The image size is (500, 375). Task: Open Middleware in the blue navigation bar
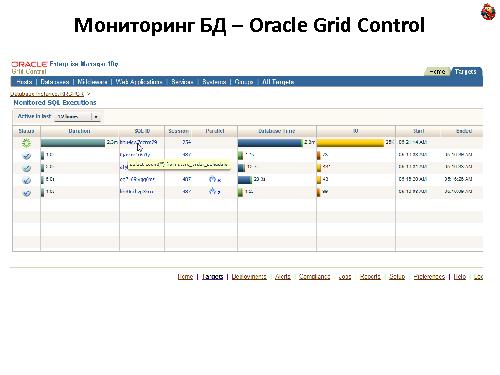pyautogui.click(x=92, y=82)
